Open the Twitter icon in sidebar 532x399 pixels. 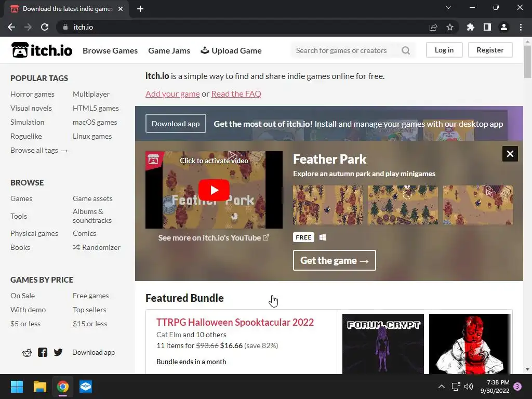coord(58,352)
